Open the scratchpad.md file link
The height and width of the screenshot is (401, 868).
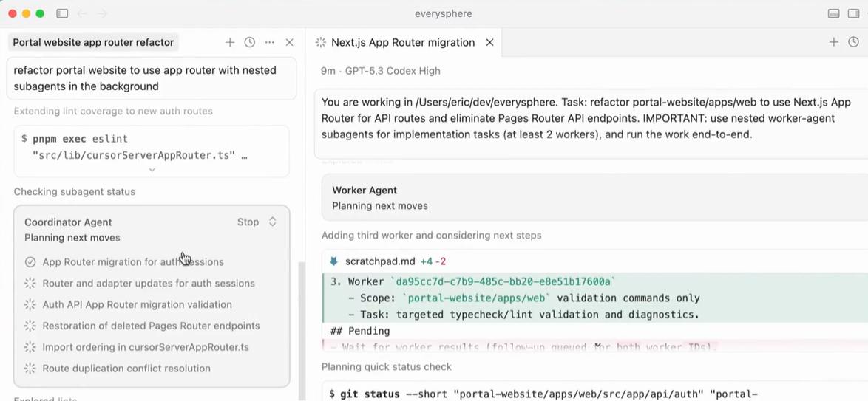[x=382, y=261]
